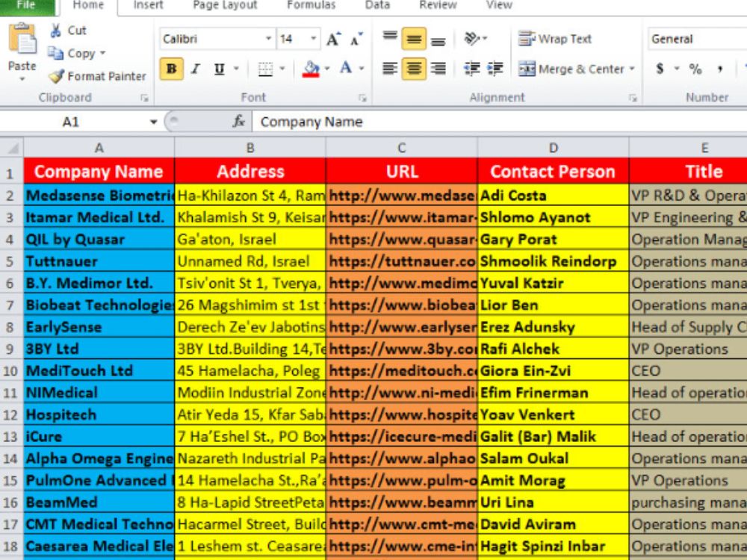The height and width of the screenshot is (560, 747).
Task: Select the Tuttnauer company cell
Action: tap(99, 261)
